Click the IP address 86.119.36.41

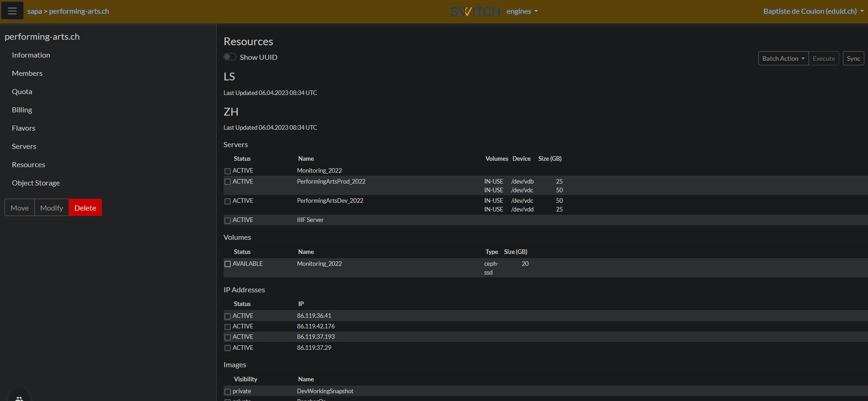[x=314, y=316]
